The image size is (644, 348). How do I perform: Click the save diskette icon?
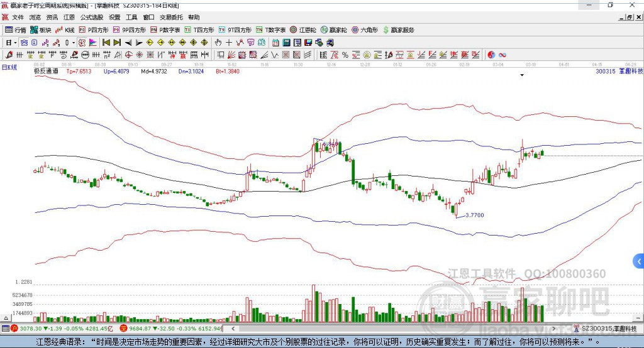[308, 43]
